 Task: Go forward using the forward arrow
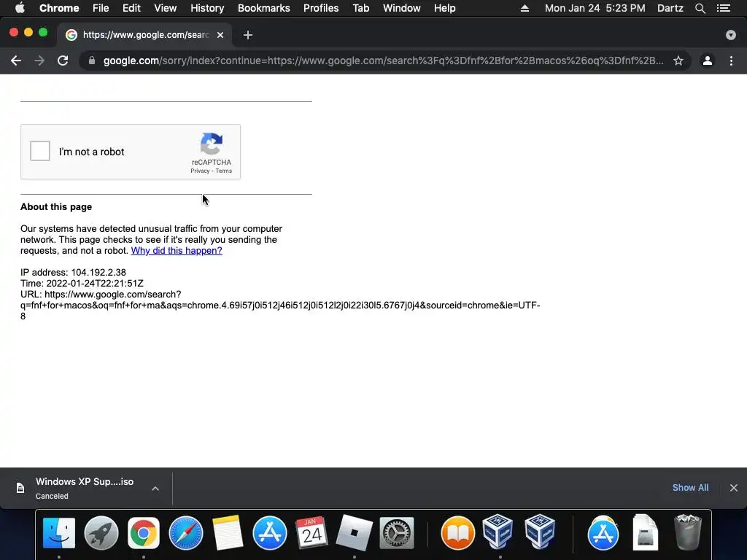[39, 61]
